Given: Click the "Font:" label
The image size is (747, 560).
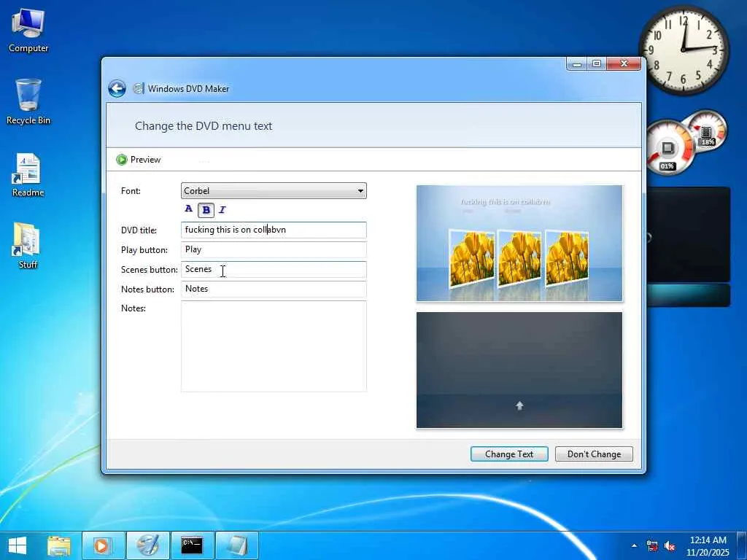Looking at the screenshot, I should 131,191.
